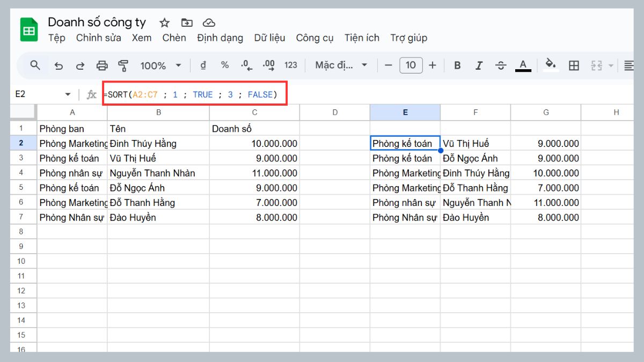Decrease decimal places
This screenshot has width=644, height=362.
point(246,65)
